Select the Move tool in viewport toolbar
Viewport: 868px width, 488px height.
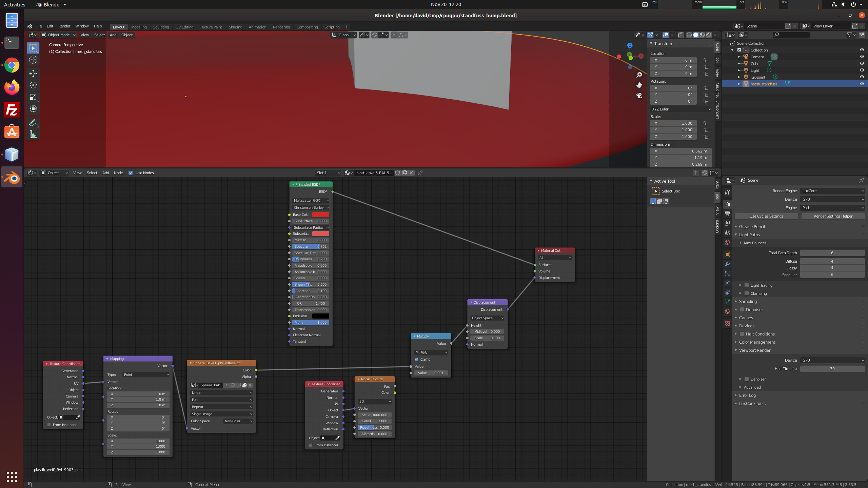(x=33, y=73)
